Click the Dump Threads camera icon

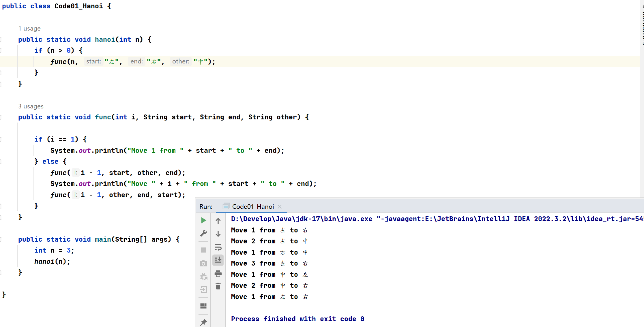[x=203, y=263]
